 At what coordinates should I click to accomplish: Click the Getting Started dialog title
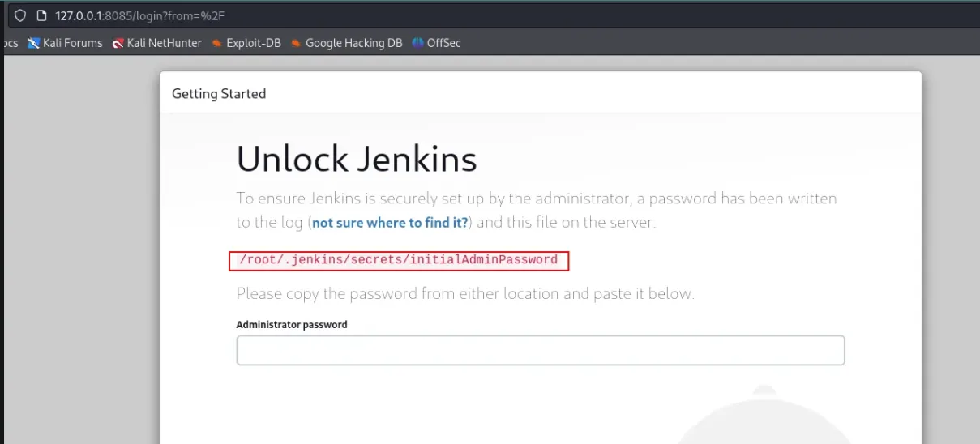coord(219,94)
